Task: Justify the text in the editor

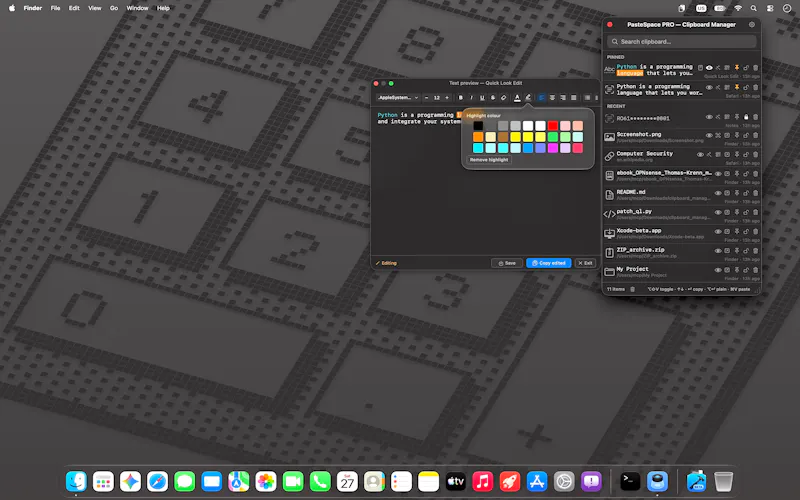Action: 573,97
